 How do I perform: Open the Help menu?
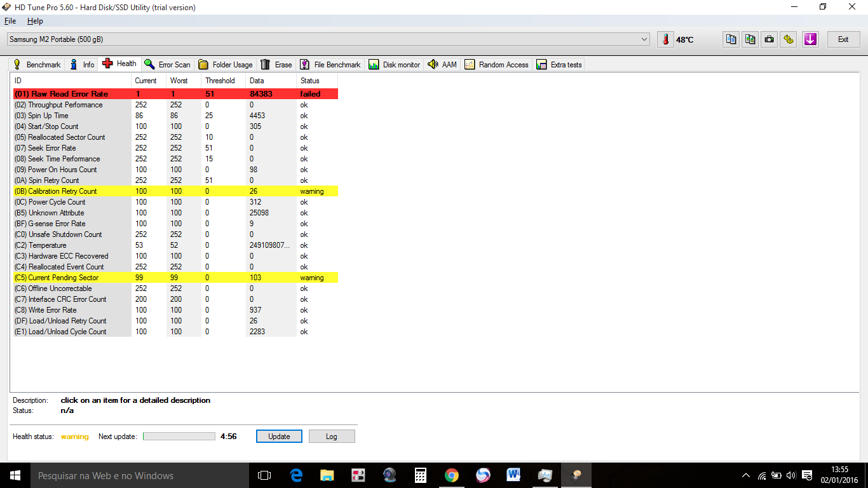click(35, 21)
